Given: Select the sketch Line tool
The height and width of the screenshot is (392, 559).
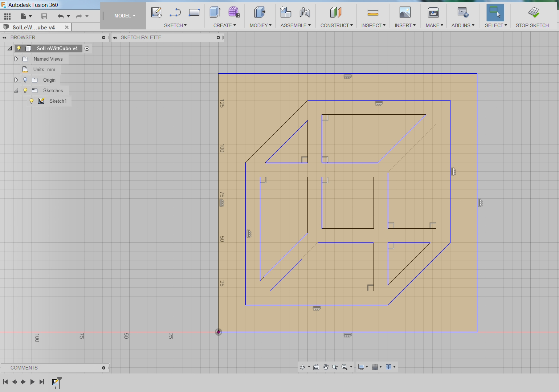Looking at the screenshot, I should 175,12.
